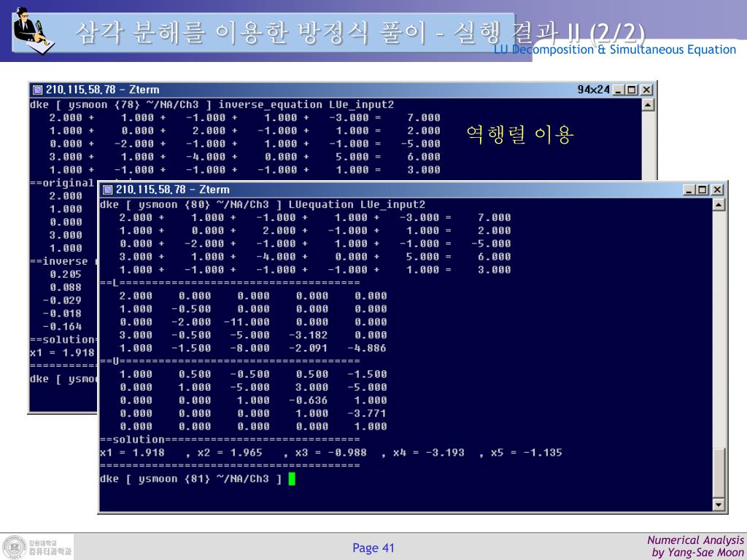
Task: Click the '0.205' value in back window
Action: coord(66,274)
